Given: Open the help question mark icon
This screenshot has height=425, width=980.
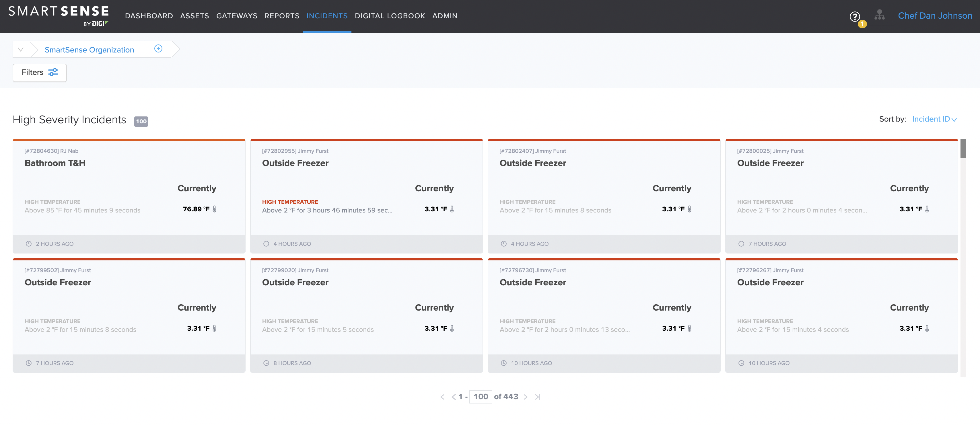Looking at the screenshot, I should 854,16.
